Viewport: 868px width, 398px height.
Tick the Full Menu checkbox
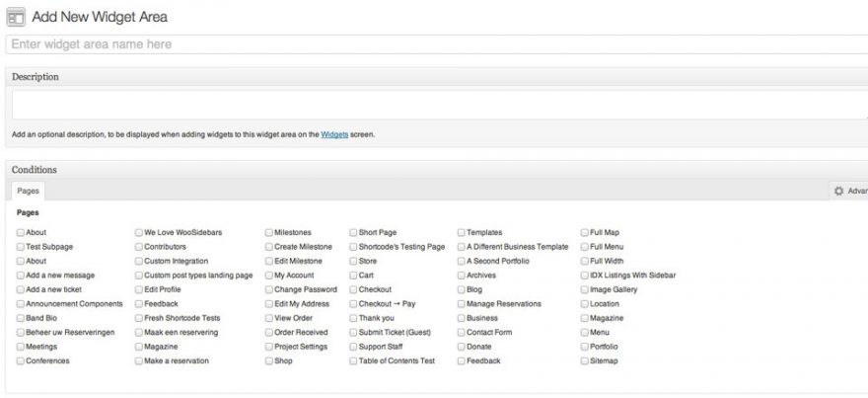(585, 247)
